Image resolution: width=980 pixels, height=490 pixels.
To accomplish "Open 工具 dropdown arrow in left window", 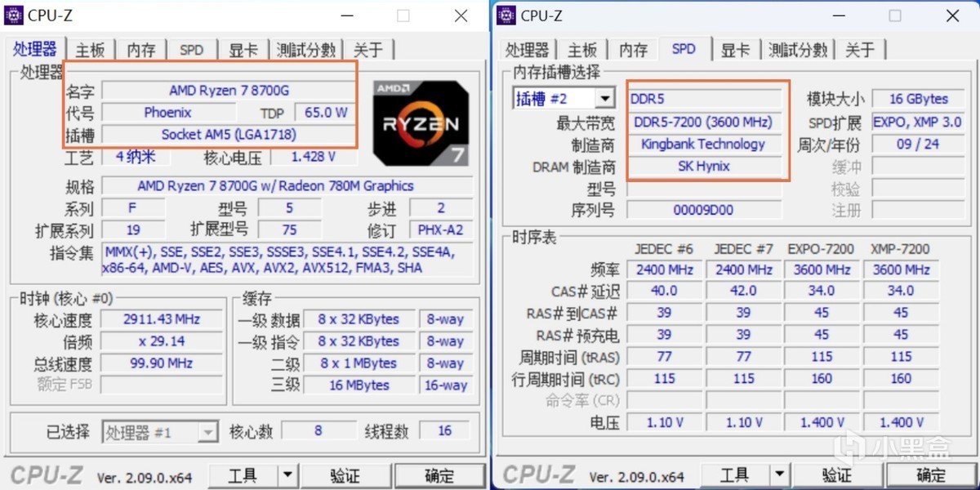I will pos(288,475).
